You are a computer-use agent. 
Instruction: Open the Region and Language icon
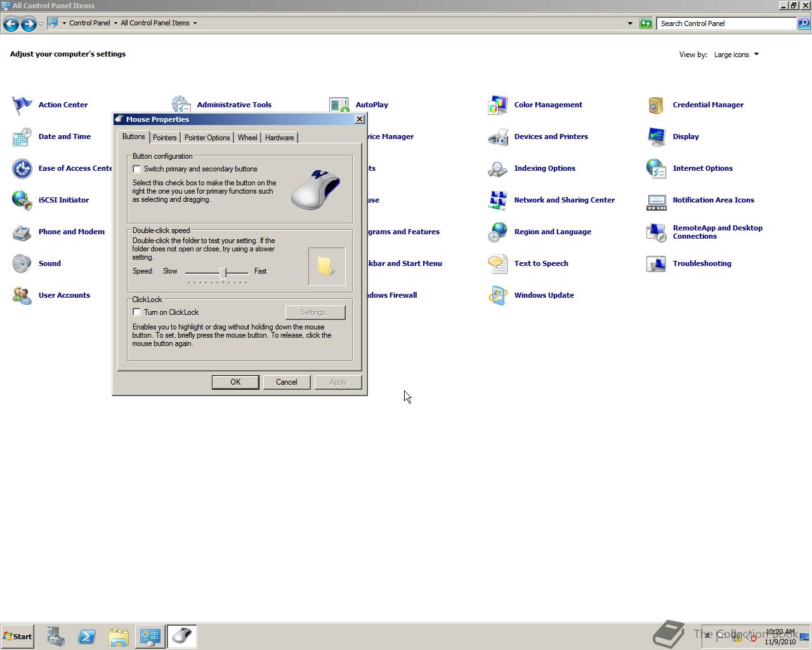(498, 232)
